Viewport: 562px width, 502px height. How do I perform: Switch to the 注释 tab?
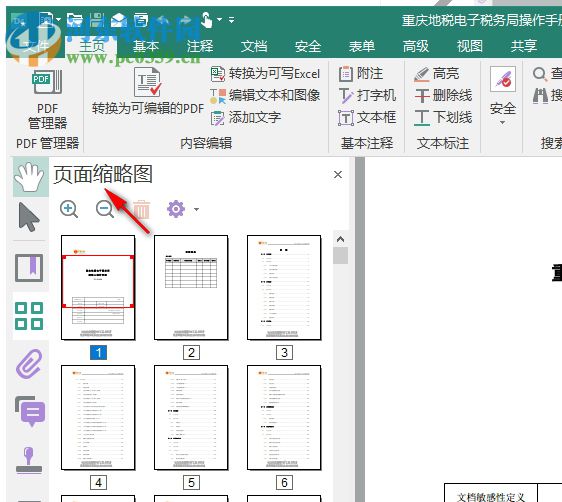pos(200,46)
